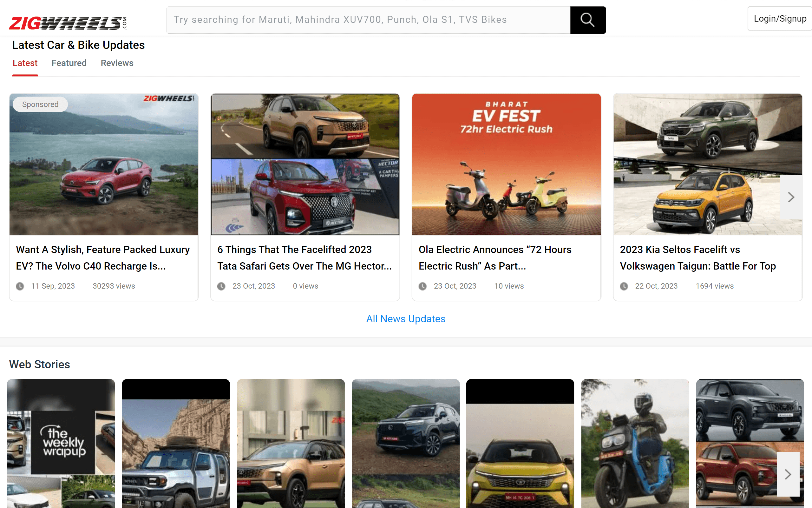The width and height of the screenshot is (812, 508).
Task: Open the Kia Seltos vs Taigun image
Action: point(708,164)
